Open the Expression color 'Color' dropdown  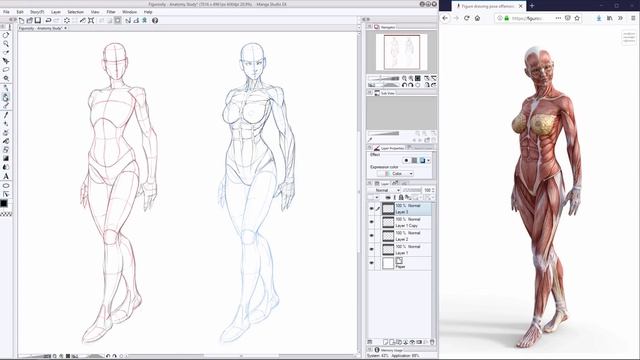[x=395, y=173]
